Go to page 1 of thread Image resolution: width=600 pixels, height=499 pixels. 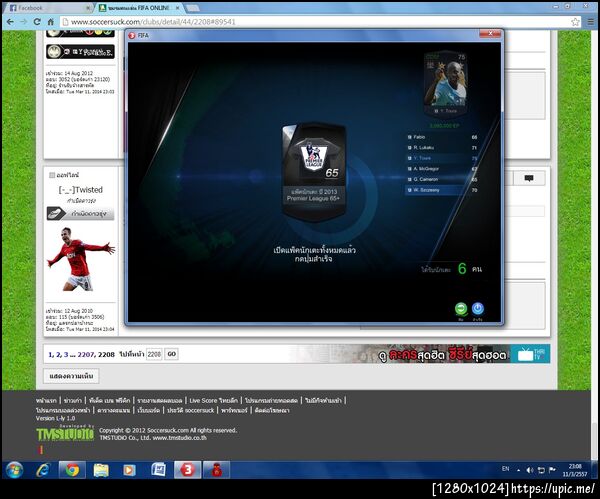click(x=51, y=355)
